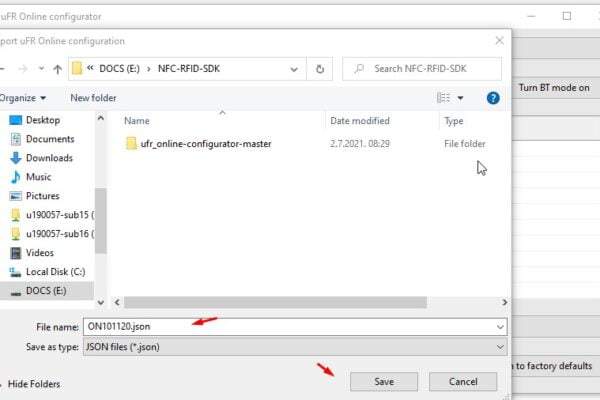Viewport: 600px width, 400px height.
Task: Click the magnifier icon in the search box
Action: [359, 69]
